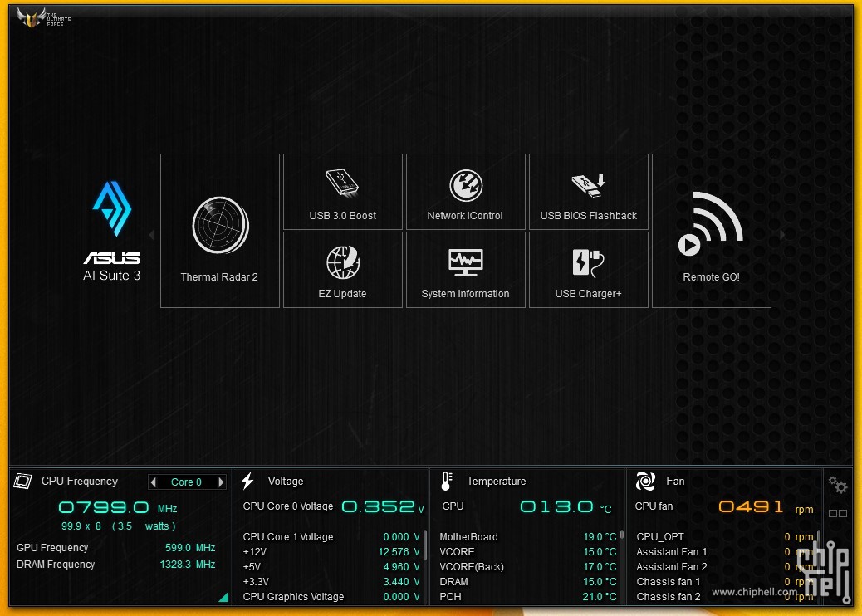Click PCH temperature row
This screenshot has width=862, height=616.
(528, 596)
